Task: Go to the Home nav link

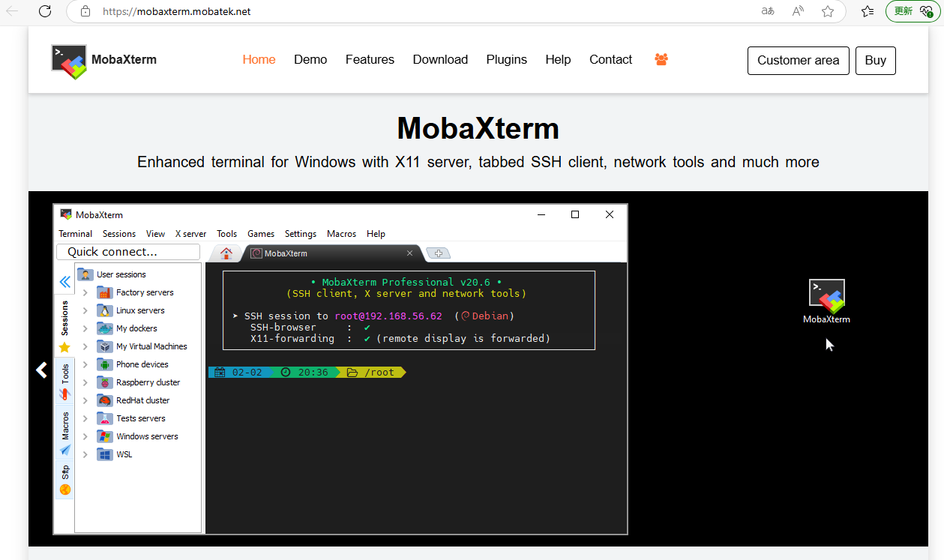Action: (x=259, y=60)
